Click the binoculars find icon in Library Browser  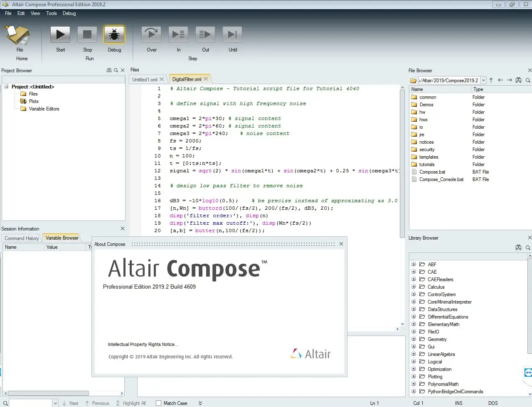tap(519, 248)
